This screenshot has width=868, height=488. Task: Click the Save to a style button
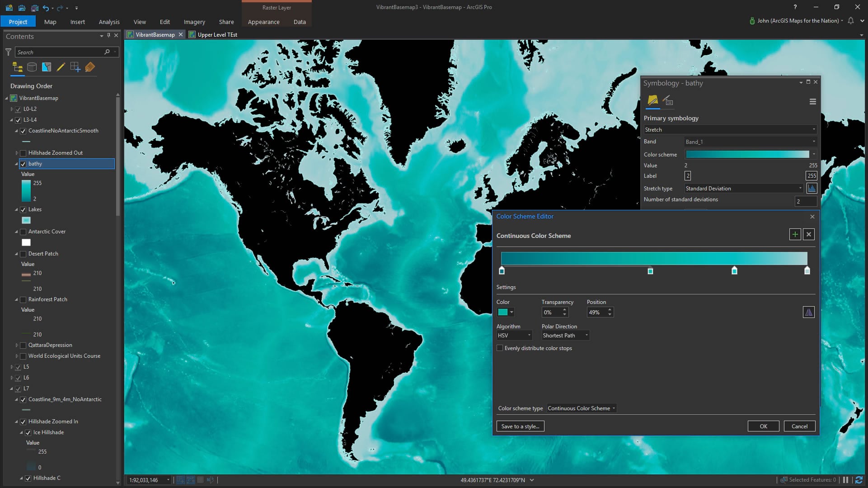click(520, 426)
